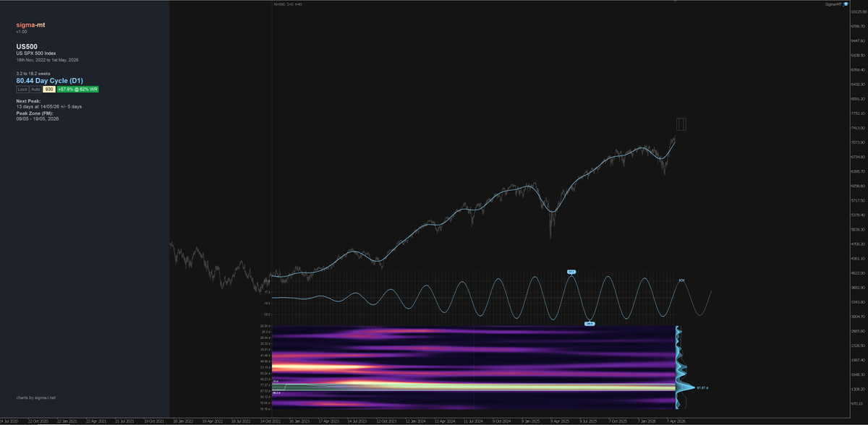The width and height of the screenshot is (868, 425).
Task: Click the 81.87 d spectrum peak label
Action: [702, 388]
